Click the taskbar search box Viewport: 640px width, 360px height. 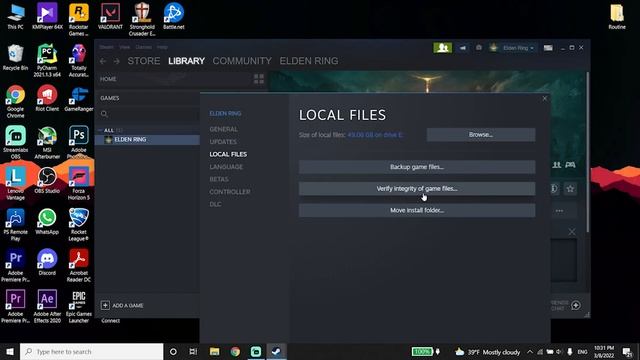coord(91,351)
